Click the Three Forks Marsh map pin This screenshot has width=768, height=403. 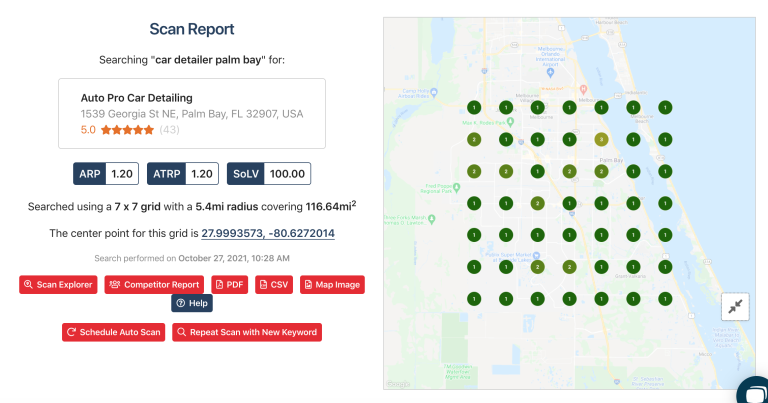(432, 219)
